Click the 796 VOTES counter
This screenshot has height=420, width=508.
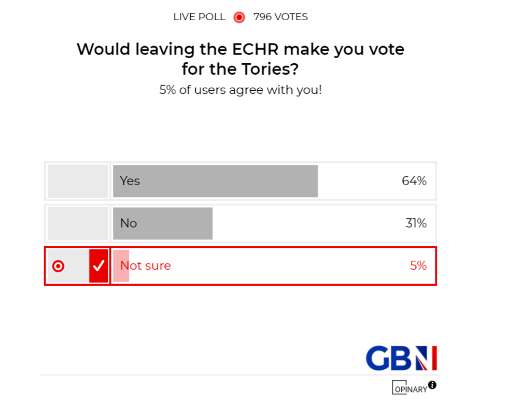coord(280,17)
